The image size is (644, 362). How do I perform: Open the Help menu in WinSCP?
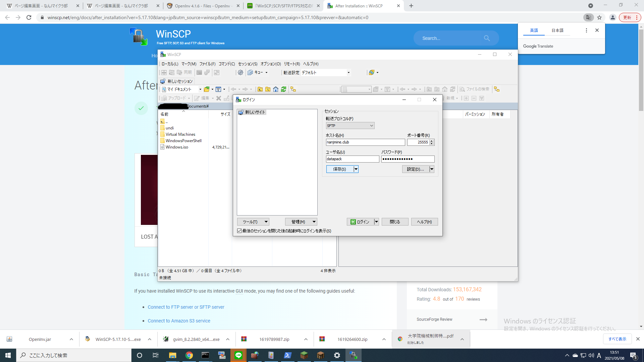tap(311, 64)
